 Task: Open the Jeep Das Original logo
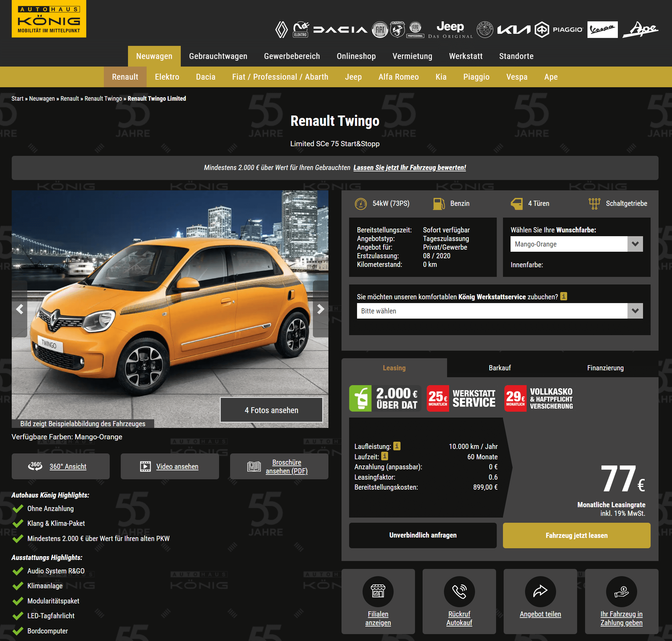(450, 30)
